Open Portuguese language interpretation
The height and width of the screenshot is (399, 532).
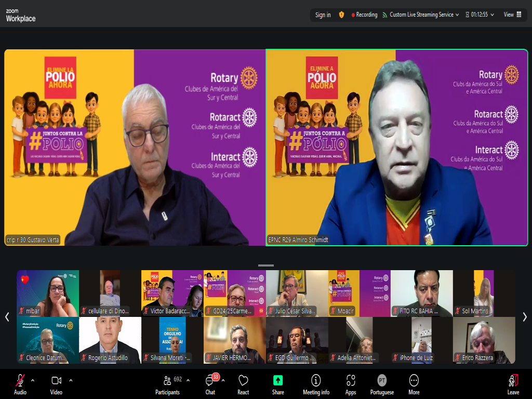382,384
